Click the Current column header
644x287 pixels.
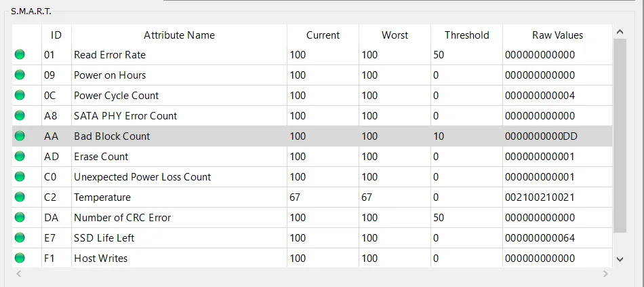click(323, 35)
